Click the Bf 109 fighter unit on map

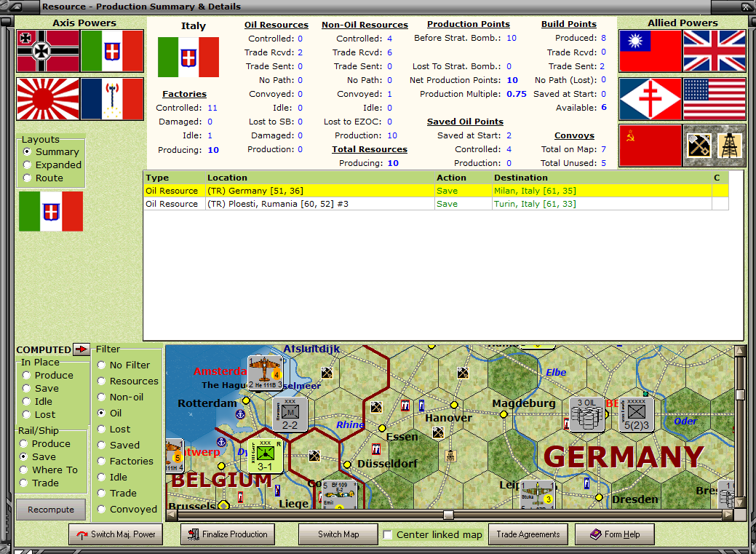coord(339,494)
